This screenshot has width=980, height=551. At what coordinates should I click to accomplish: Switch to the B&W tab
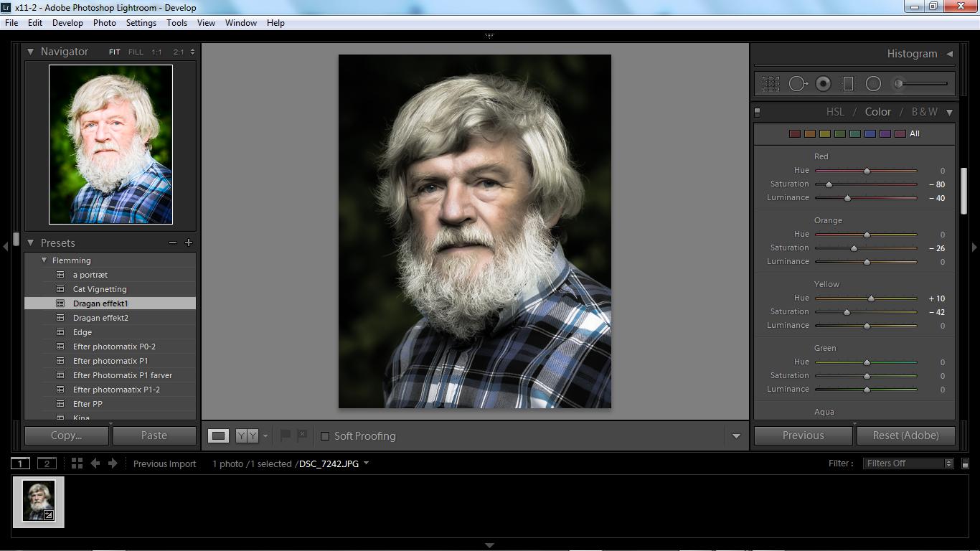pyautogui.click(x=924, y=112)
